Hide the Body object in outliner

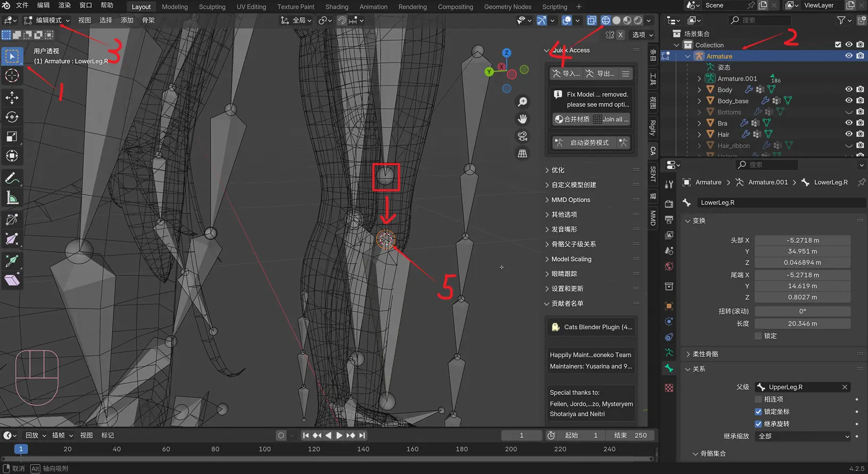point(849,89)
